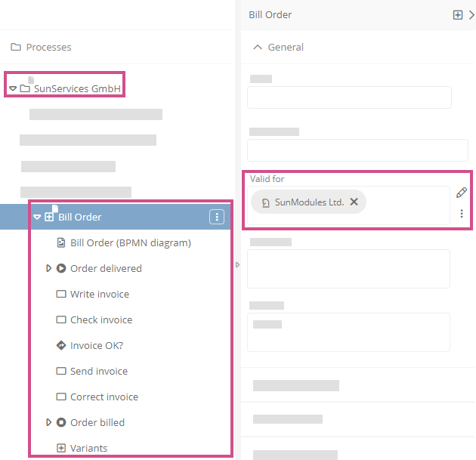
Task: Collapse the General section
Action: [258, 47]
